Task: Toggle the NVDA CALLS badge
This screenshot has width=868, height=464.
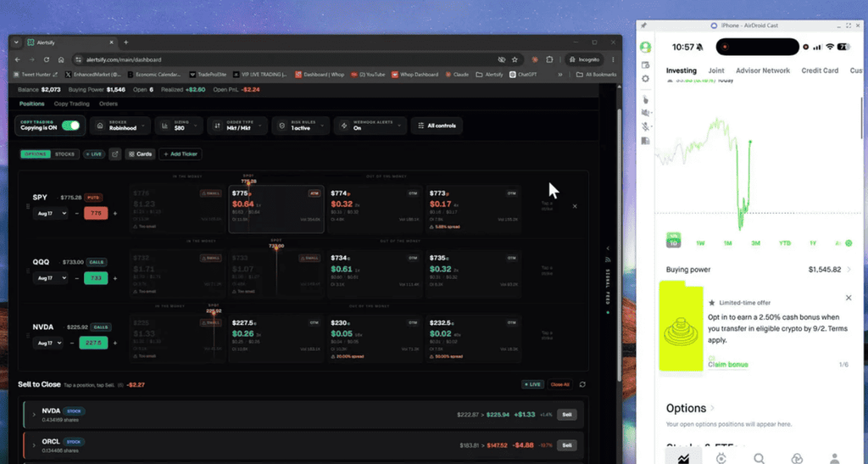Action: (x=100, y=327)
